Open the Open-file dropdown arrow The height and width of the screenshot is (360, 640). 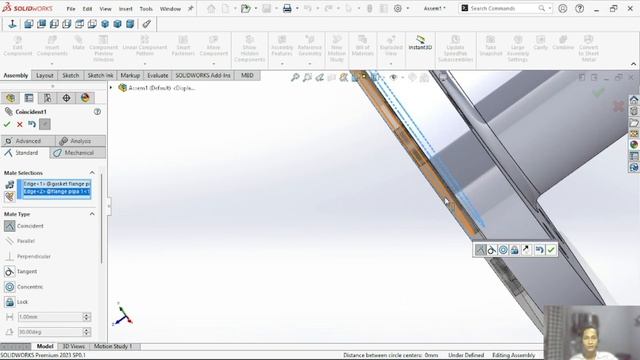[256, 9]
